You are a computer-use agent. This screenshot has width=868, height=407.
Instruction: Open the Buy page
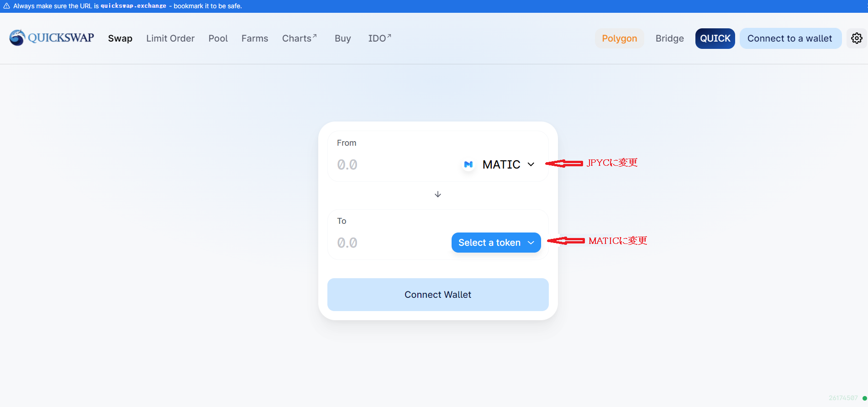coord(343,38)
